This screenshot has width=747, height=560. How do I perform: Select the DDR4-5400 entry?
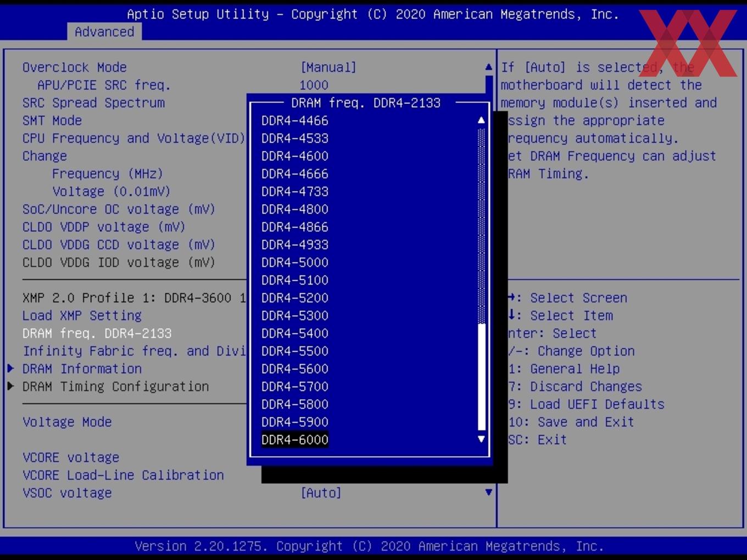[x=295, y=334]
